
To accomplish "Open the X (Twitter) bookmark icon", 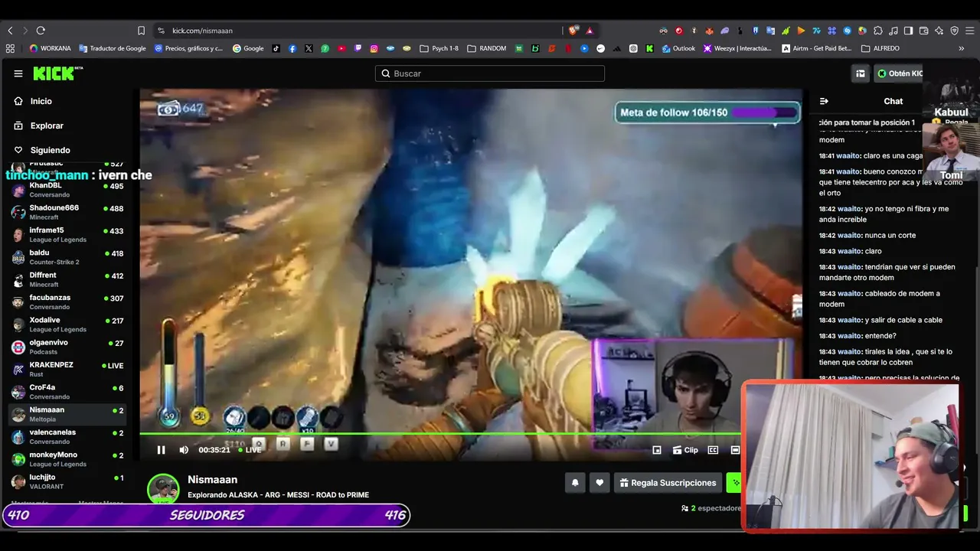I will (309, 48).
